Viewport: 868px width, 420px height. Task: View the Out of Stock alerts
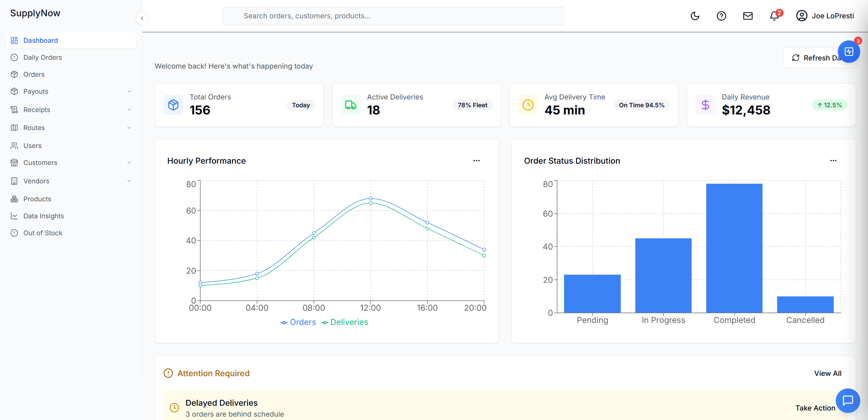43,233
